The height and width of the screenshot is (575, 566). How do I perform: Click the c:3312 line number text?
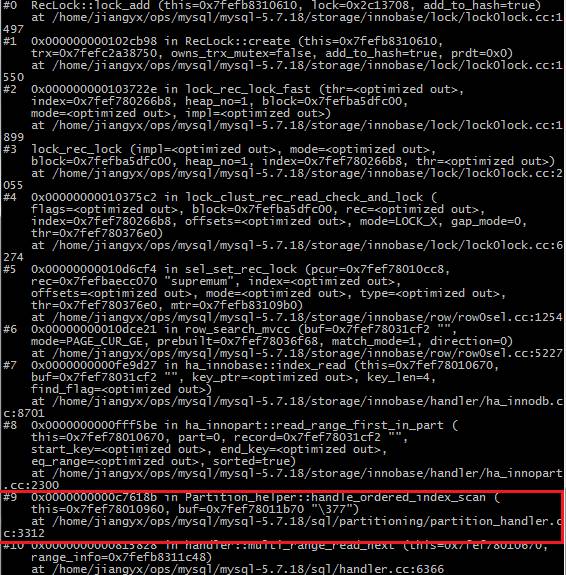24,533
